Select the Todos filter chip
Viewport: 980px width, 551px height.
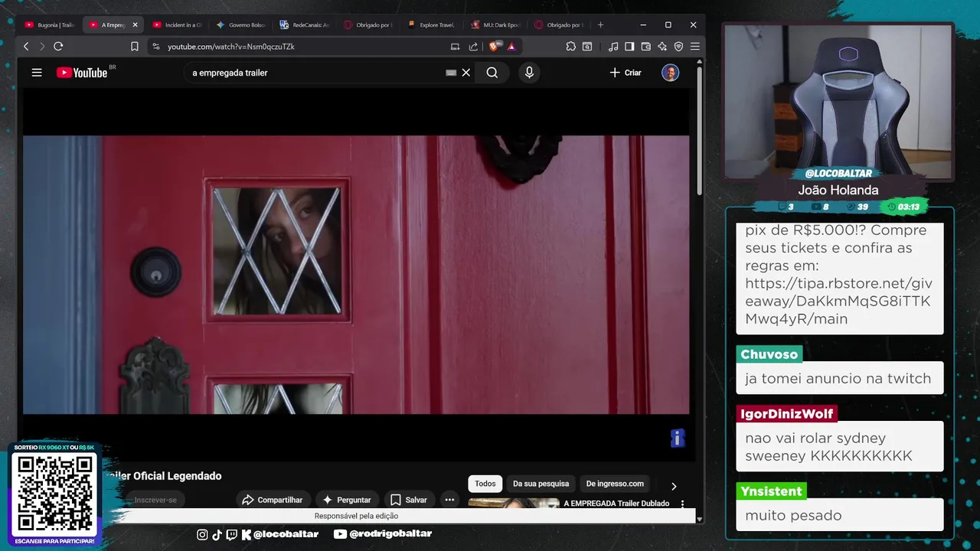485,484
